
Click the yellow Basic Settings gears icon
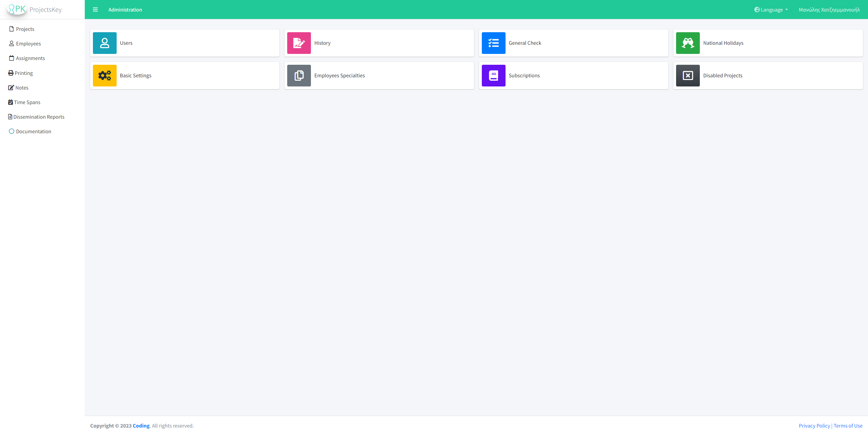click(104, 76)
